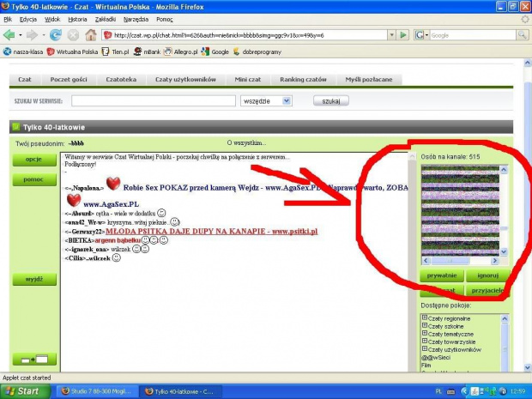Screen dimensions: 532x399
Task: Click the ignoruj button
Action: click(487, 275)
